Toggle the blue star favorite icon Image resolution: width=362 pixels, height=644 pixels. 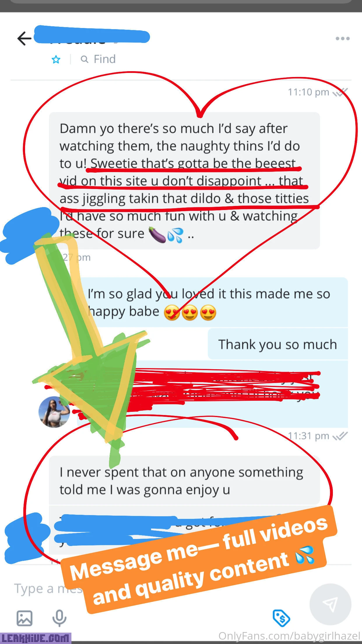click(56, 60)
